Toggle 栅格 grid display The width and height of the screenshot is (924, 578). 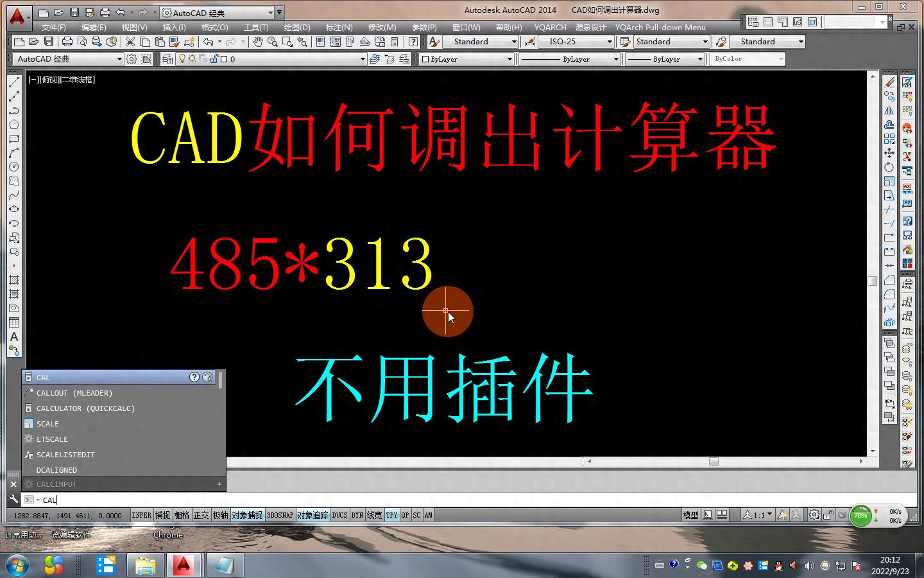pyautogui.click(x=182, y=515)
